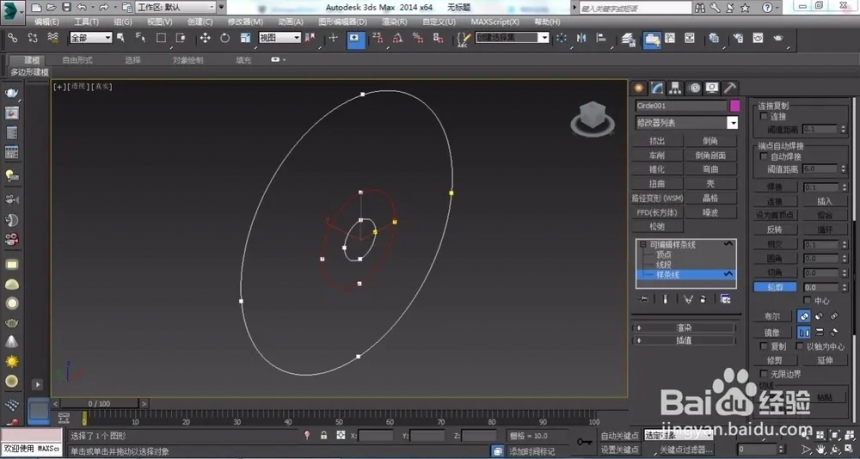
Task: Switch to the Create command panel tab
Action: pyautogui.click(x=638, y=88)
